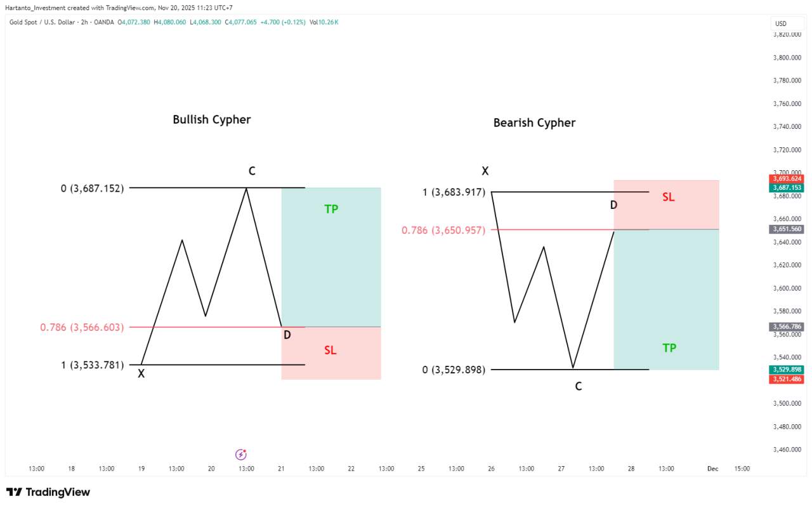Image resolution: width=812 pixels, height=508 pixels.
Task: Click the gray 3,651.560 price marker
Action: 787,229
